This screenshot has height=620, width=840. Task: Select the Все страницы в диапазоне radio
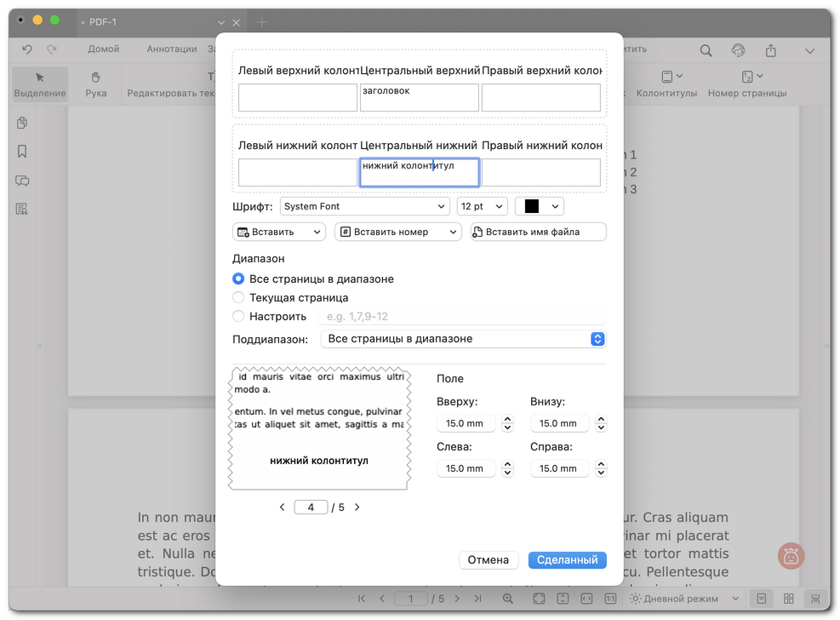click(x=238, y=278)
